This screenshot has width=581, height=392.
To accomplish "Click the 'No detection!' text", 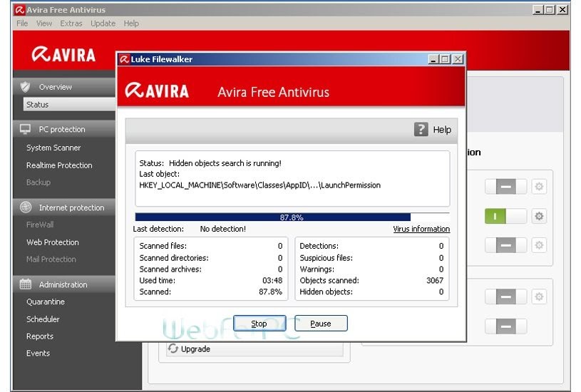I will tap(223, 229).
